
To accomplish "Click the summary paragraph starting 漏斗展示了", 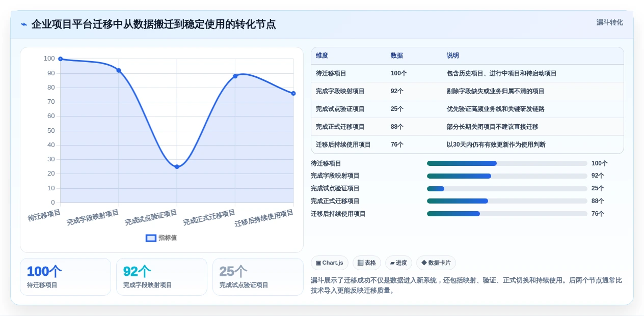I will pyautogui.click(x=466, y=285).
